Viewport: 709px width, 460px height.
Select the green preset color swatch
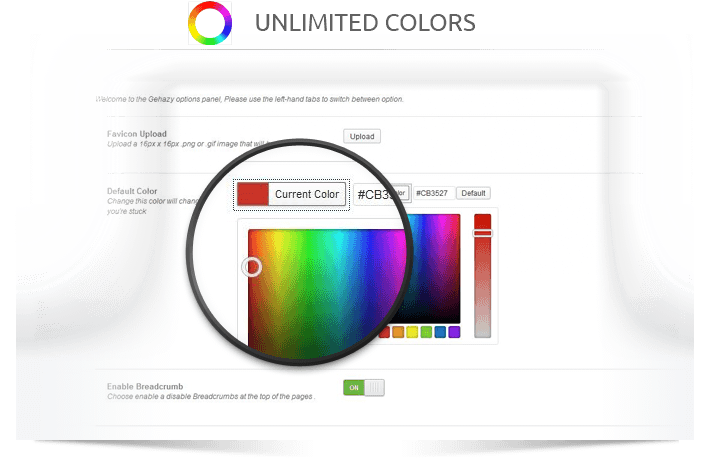426,331
